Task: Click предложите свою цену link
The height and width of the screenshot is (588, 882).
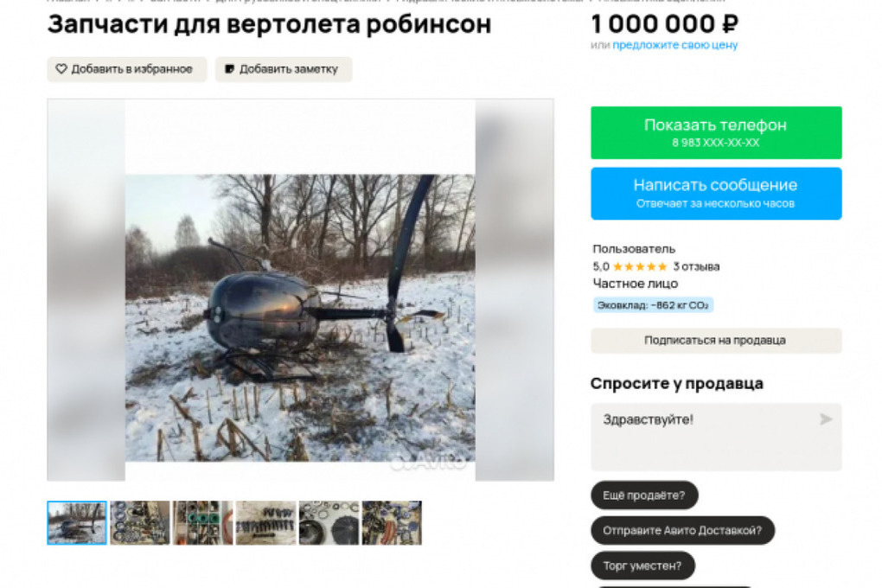Action: tap(675, 45)
